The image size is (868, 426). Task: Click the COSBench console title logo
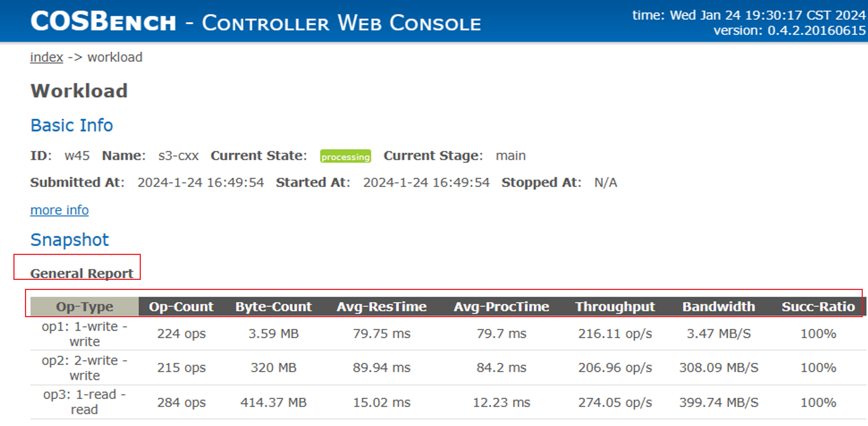pos(256,22)
